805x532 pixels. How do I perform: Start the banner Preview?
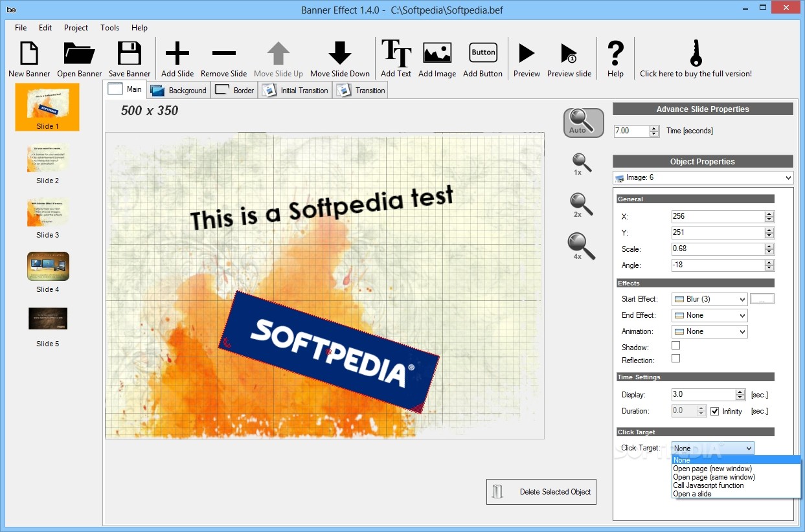(x=527, y=53)
